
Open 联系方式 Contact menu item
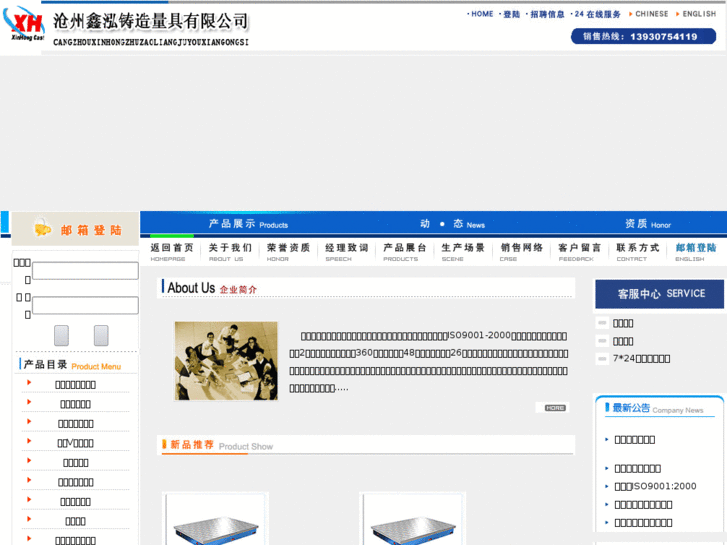(x=638, y=252)
